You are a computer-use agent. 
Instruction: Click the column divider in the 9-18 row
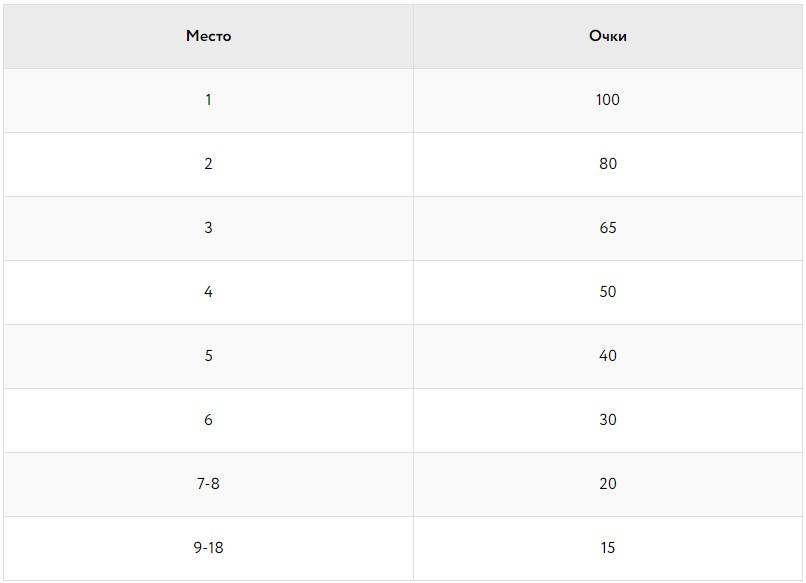pyautogui.click(x=413, y=548)
